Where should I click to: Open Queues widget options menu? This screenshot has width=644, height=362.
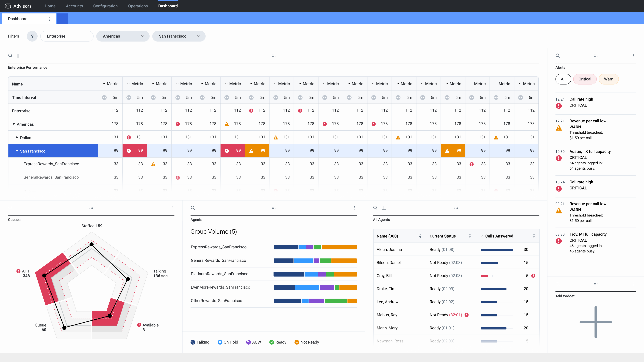click(x=172, y=208)
